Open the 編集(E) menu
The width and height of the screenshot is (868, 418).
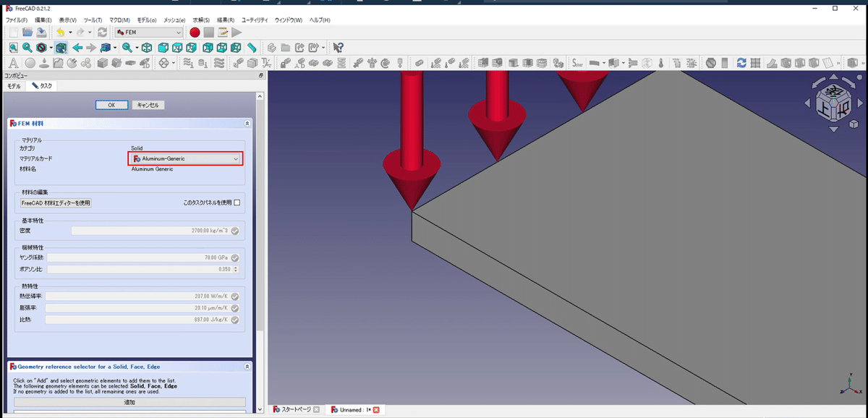(43, 20)
